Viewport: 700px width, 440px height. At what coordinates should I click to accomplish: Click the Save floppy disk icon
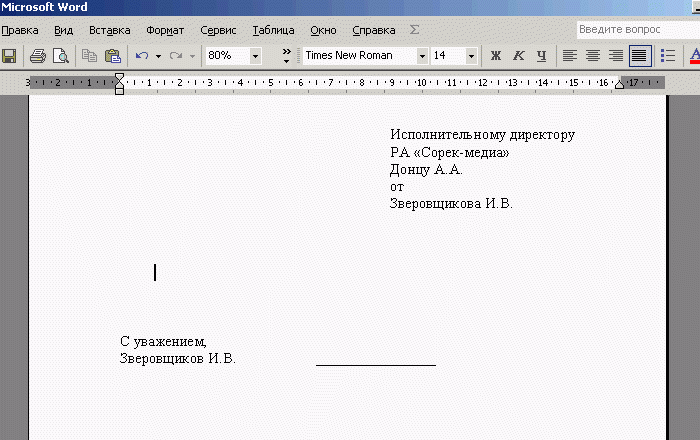tap(8, 56)
